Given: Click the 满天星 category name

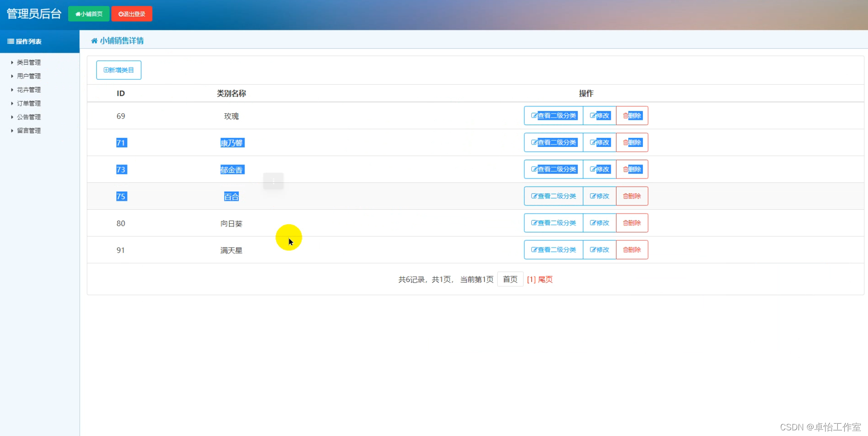Looking at the screenshot, I should point(231,250).
